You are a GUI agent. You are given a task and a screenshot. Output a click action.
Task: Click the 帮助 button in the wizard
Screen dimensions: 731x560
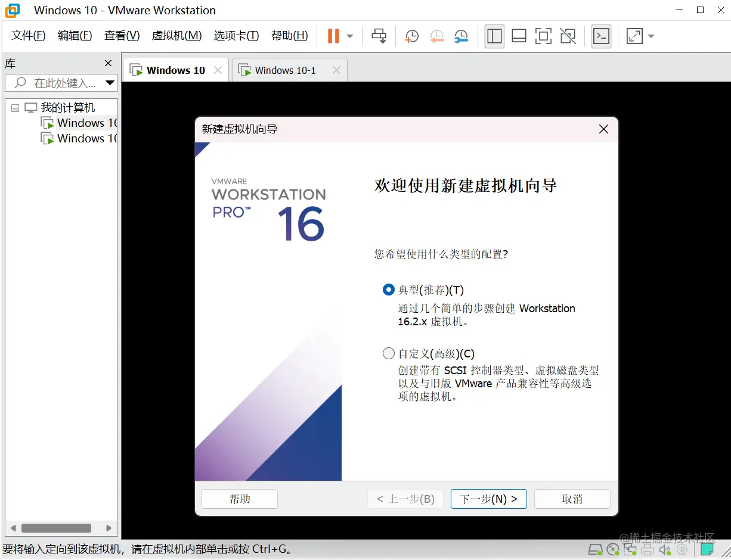click(239, 499)
